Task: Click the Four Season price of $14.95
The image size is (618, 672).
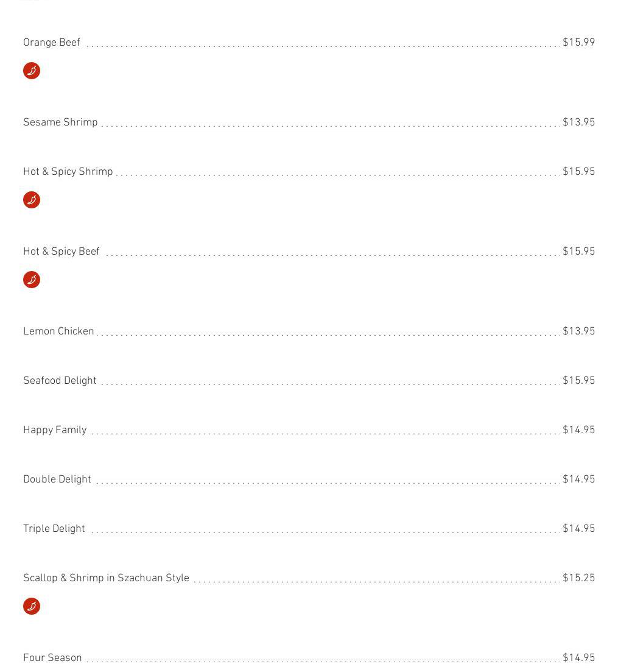Action: point(578,658)
